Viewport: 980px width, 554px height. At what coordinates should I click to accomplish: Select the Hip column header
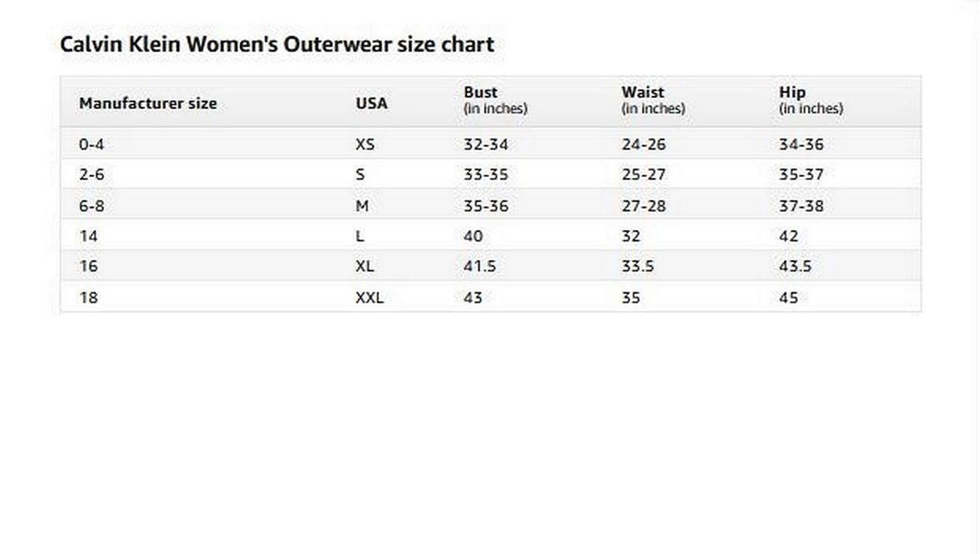pos(792,93)
